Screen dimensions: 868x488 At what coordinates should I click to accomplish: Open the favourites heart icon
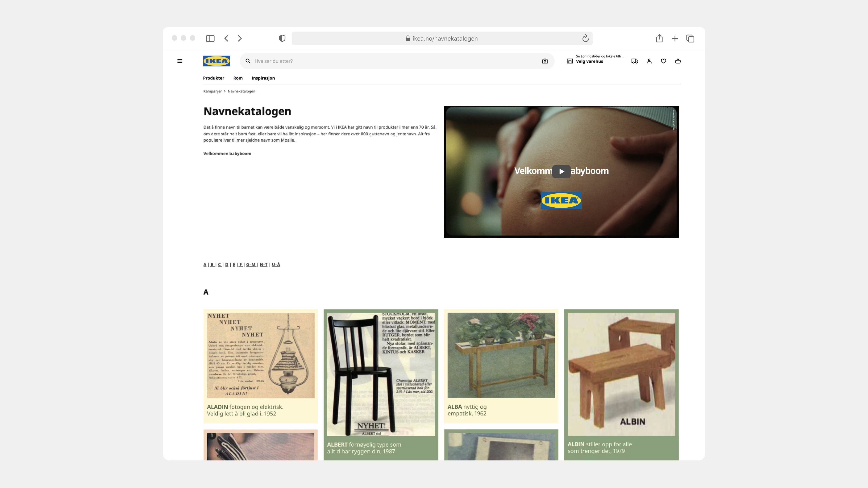[x=663, y=61]
